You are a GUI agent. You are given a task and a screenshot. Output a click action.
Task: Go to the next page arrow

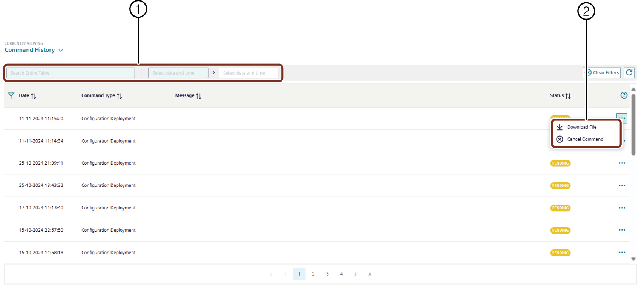tap(356, 274)
